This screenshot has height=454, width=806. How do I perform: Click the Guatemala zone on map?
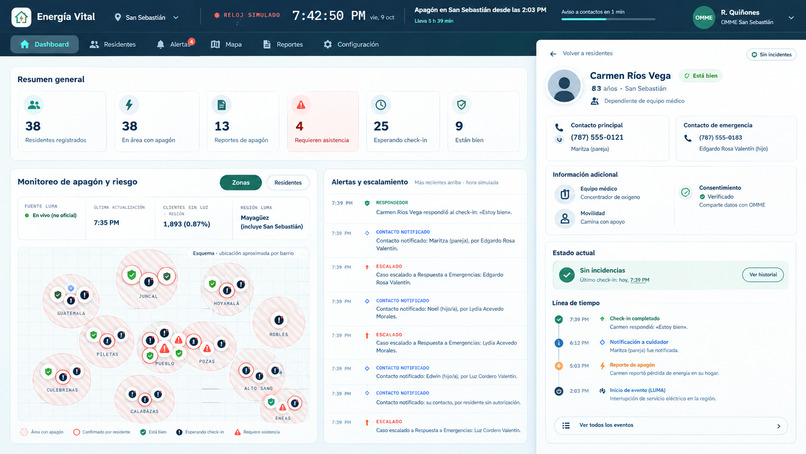(x=71, y=300)
